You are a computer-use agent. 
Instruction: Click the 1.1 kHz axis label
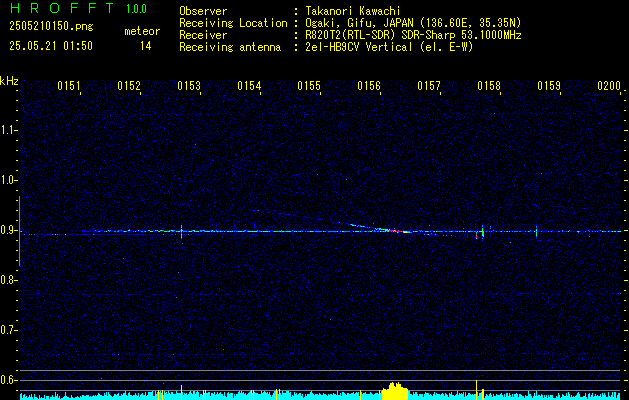8,130
